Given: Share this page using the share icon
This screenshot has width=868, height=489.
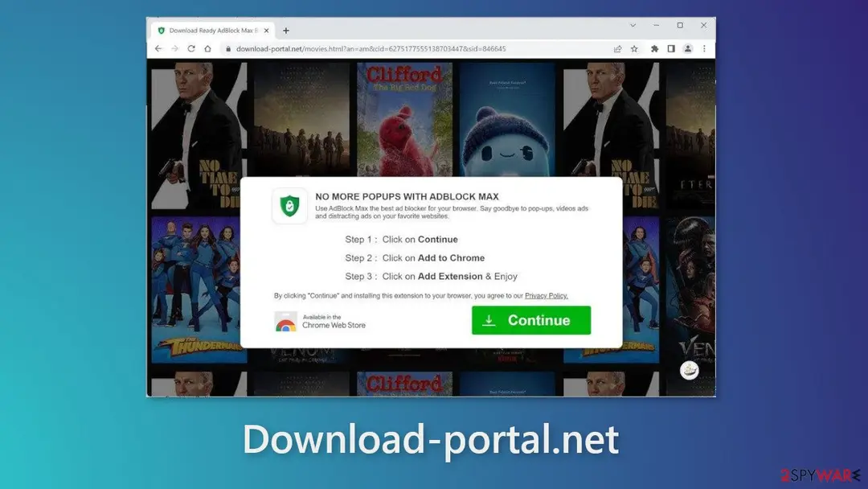Looking at the screenshot, I should (x=618, y=49).
